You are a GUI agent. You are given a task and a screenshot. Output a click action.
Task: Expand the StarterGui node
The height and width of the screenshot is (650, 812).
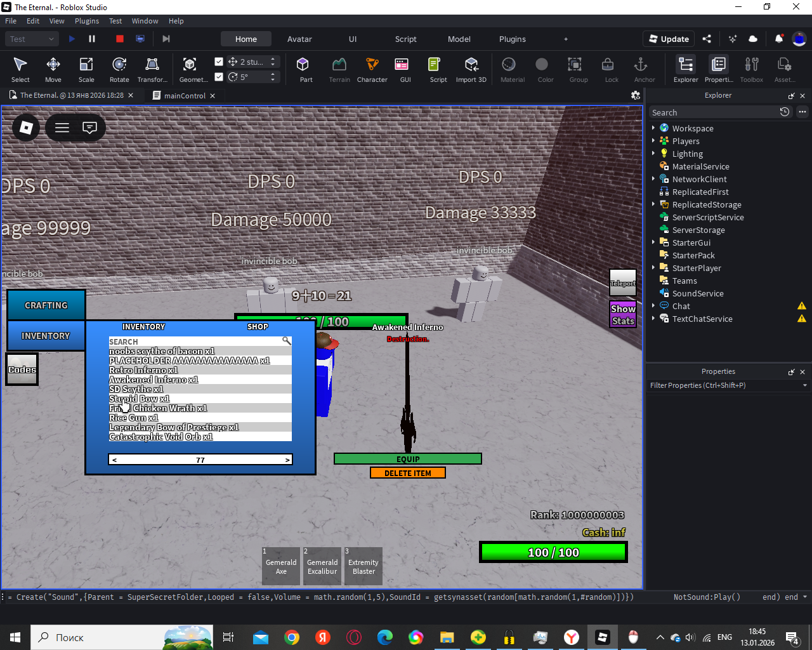653,242
